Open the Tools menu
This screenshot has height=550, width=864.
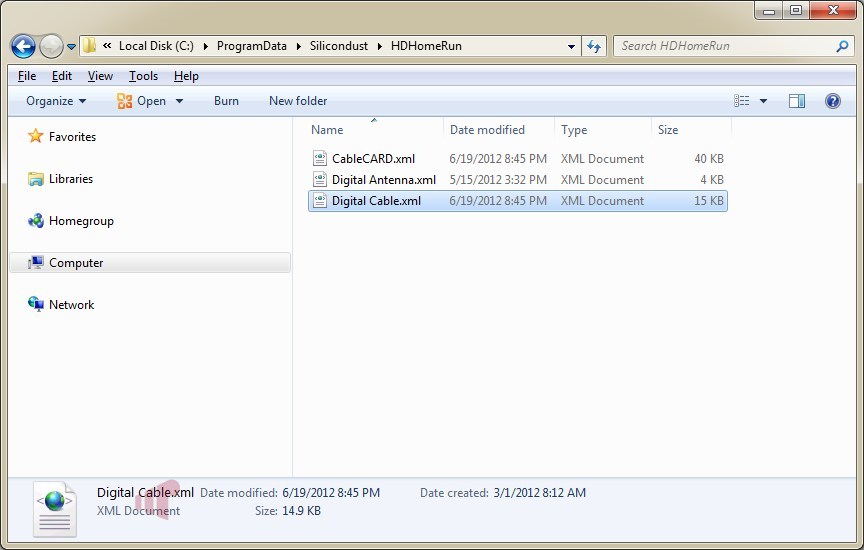coord(143,76)
